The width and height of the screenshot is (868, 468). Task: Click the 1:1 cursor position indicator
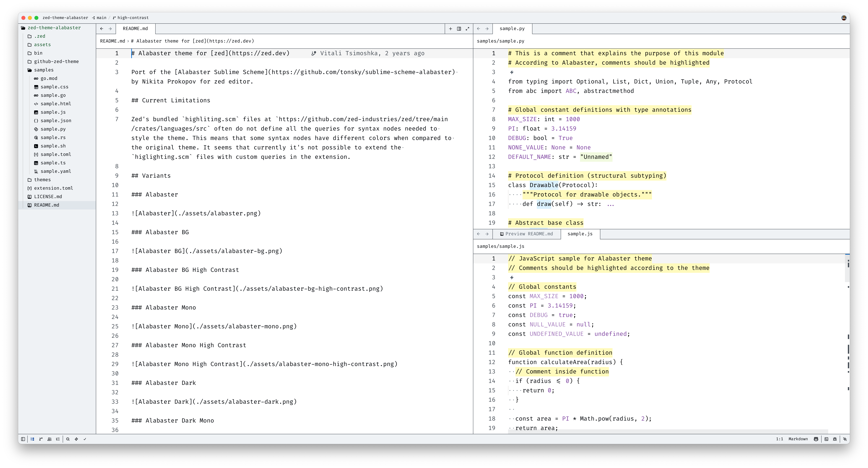click(779, 439)
